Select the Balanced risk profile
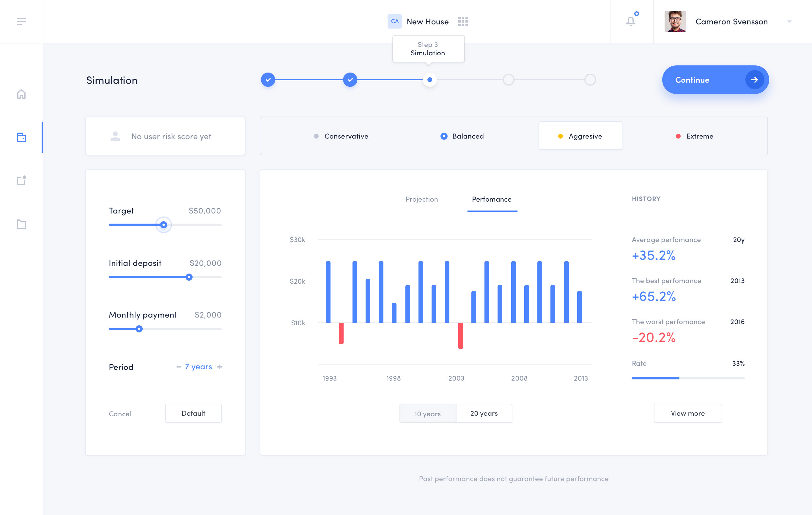 click(x=462, y=136)
